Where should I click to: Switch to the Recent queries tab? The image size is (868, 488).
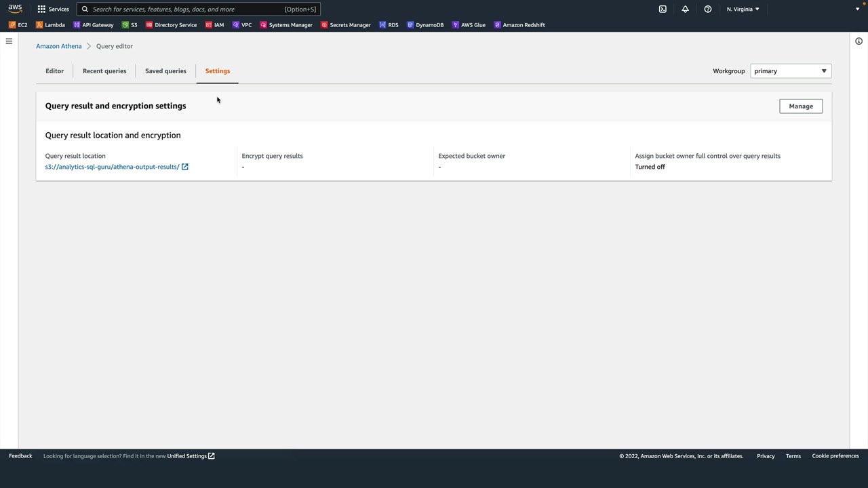[104, 71]
